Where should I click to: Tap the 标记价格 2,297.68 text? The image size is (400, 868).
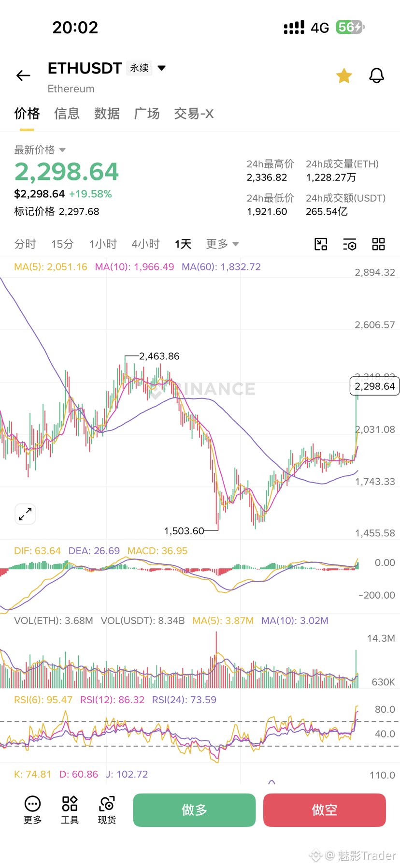tap(57, 211)
